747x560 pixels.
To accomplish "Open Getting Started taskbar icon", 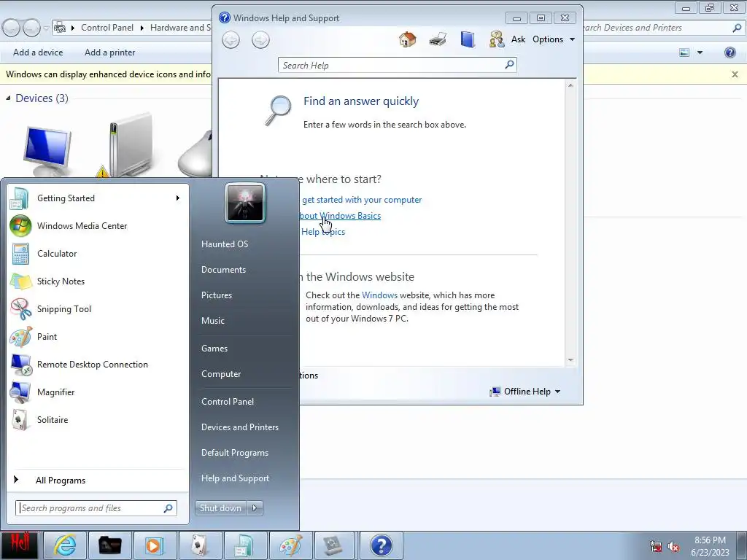I will [244, 545].
